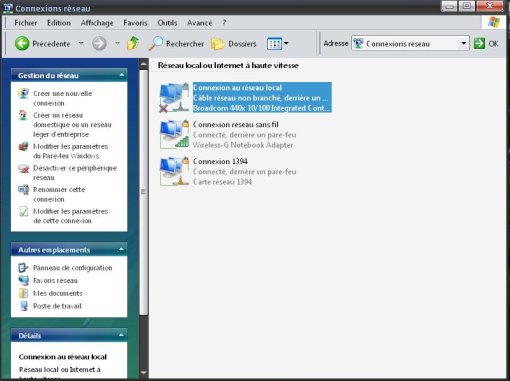This screenshot has height=381, width=510.
Task: Click the greyed forward arrow icon
Action: point(99,43)
